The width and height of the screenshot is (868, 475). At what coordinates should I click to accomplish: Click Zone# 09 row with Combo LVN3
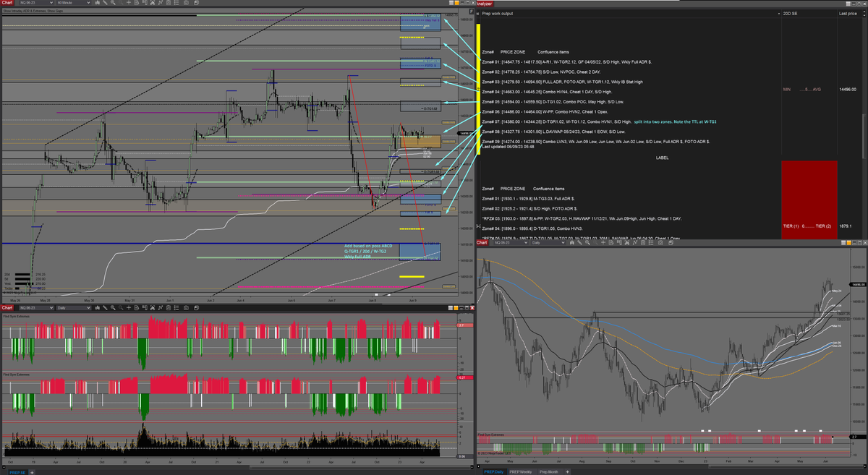pyautogui.click(x=595, y=142)
